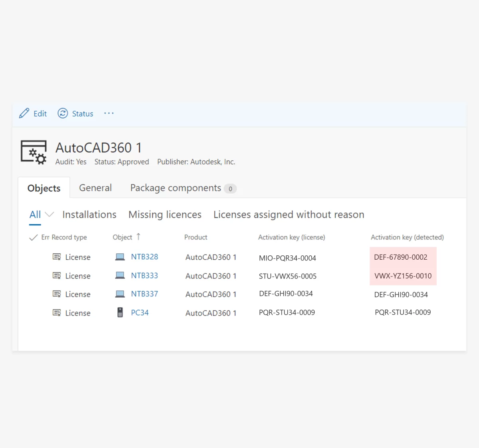The image size is (479, 448).
Task: Click the AutoCAD360 1 page title
Action: [x=99, y=148]
